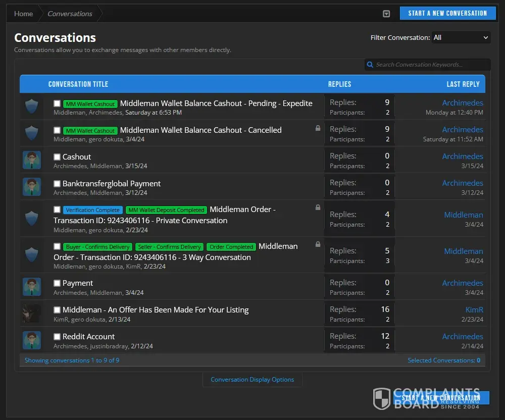505x420 pixels.
Task: Click the Archimedes avatar beside Cashout conversation
Action: pos(31,160)
